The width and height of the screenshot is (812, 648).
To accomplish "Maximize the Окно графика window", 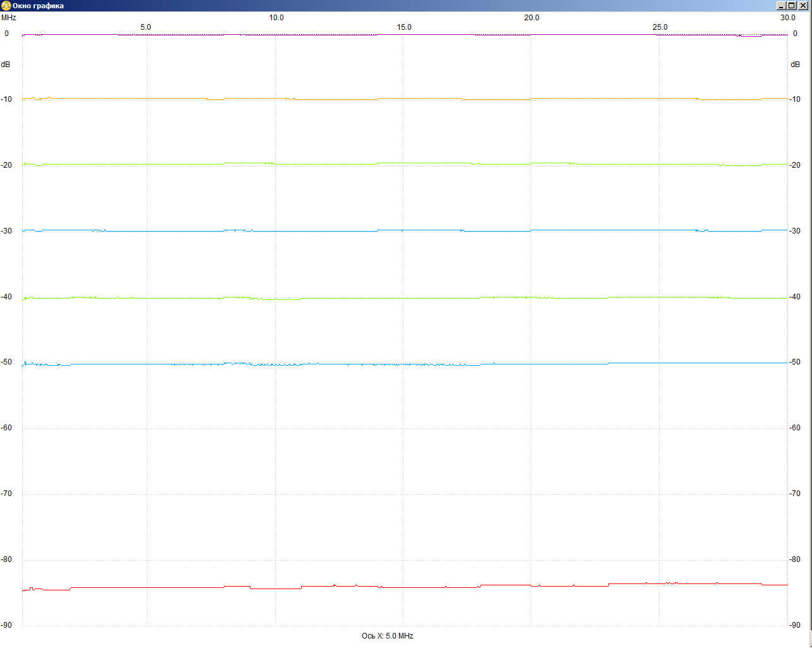I will tap(792, 6).
